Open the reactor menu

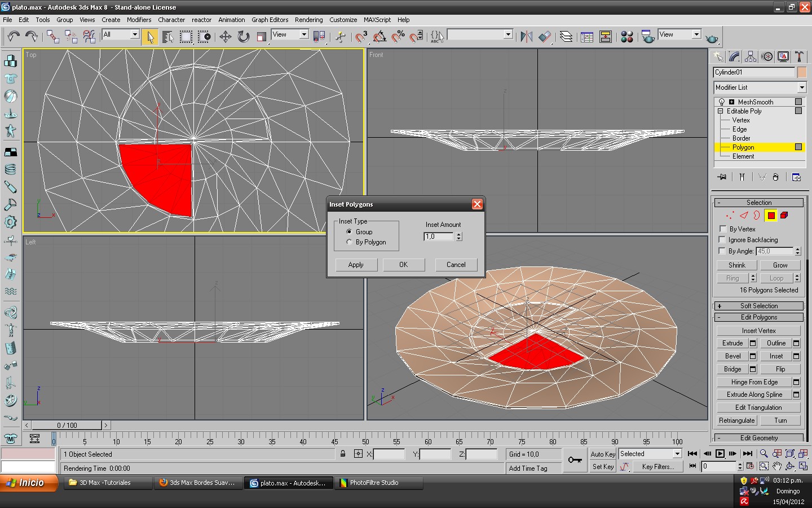pyautogui.click(x=201, y=20)
